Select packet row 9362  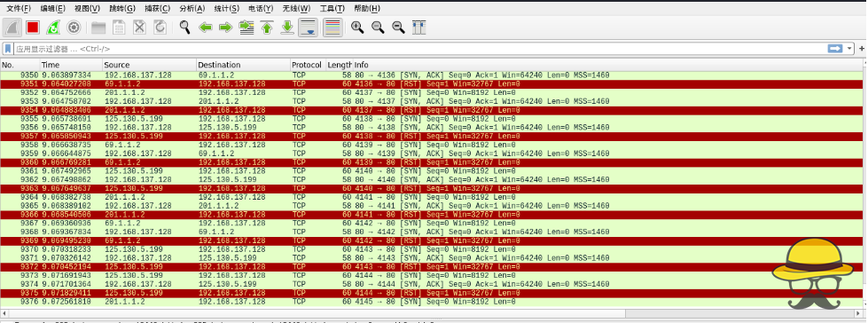point(432,179)
